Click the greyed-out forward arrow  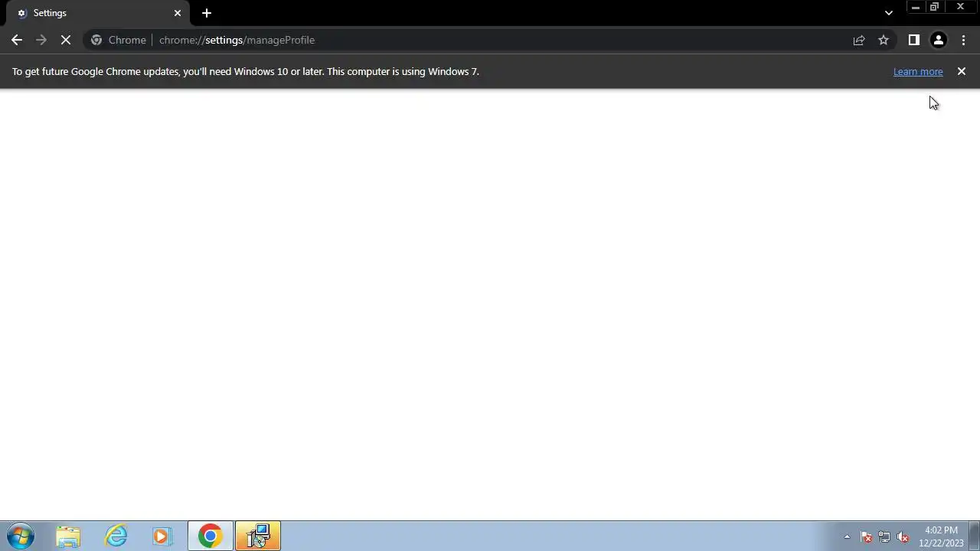41,40
